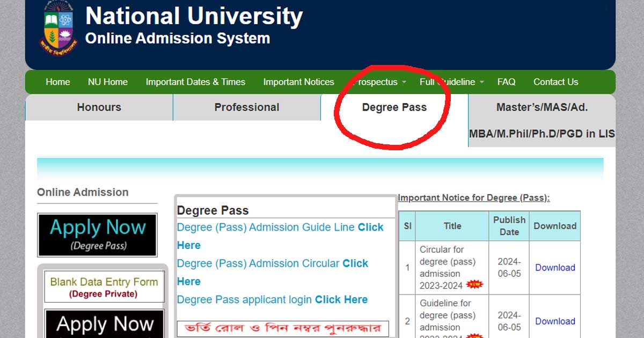
Task: Switch to the Master's/MAS/Ad. tab
Action: 542,120
